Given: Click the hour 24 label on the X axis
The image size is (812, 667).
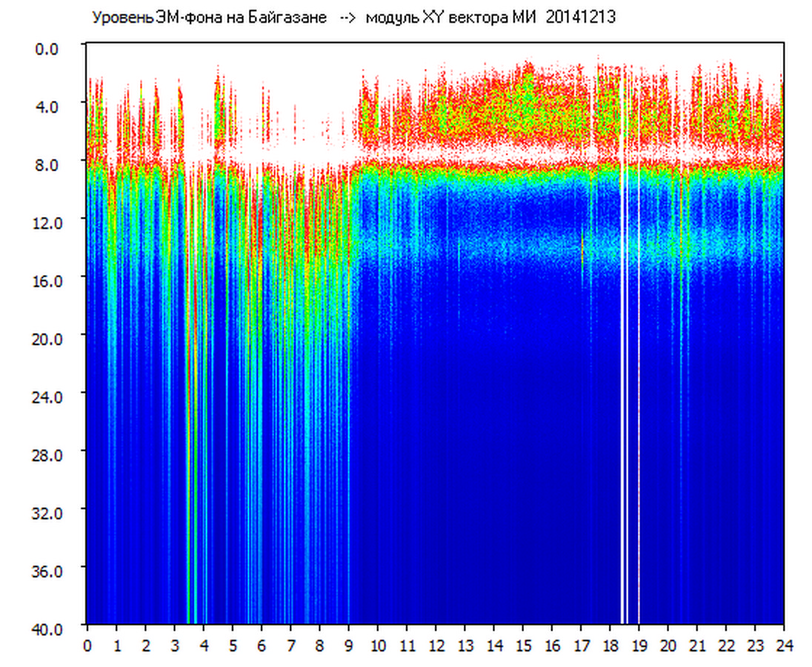Looking at the screenshot, I should [785, 645].
